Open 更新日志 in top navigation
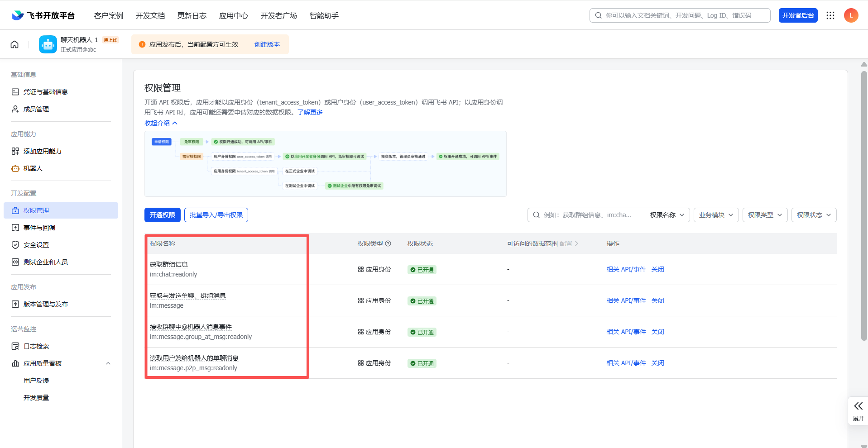Screen dimensions: 868x448 192,15
